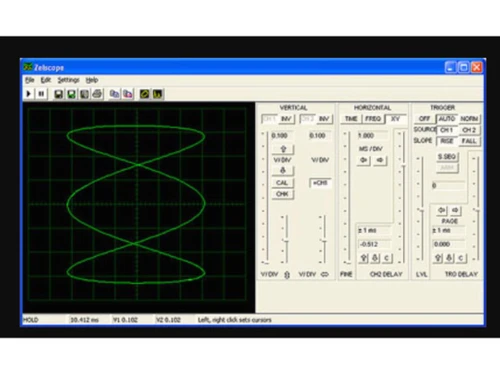Set trigger mode to AUTO

pos(447,119)
